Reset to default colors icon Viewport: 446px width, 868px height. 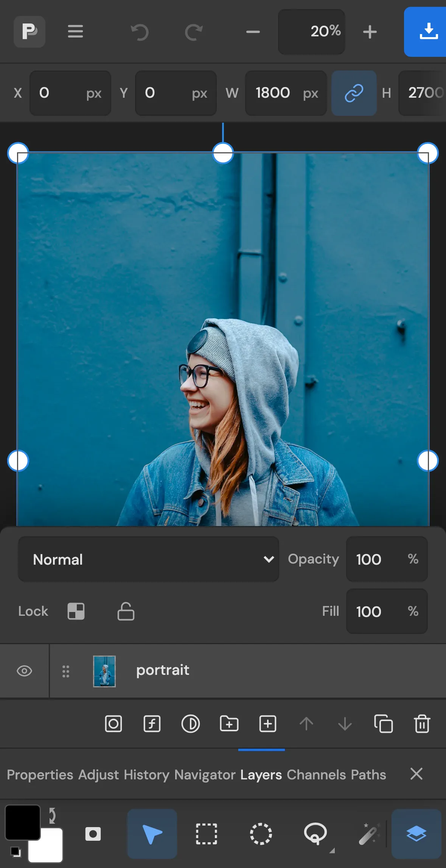click(15, 851)
